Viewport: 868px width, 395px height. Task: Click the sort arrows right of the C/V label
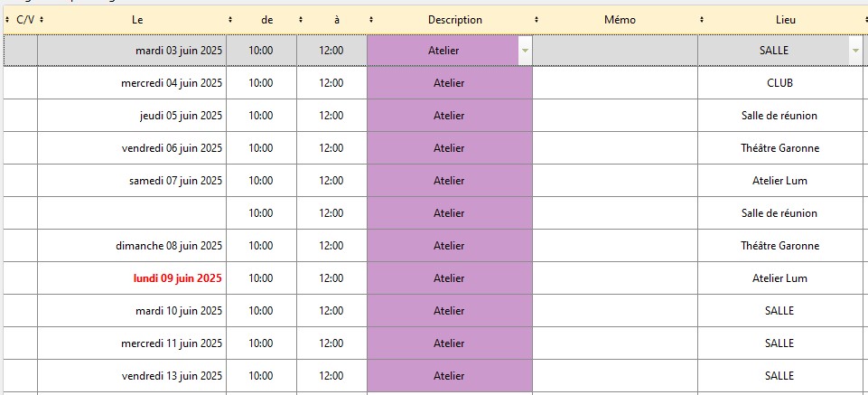(42, 19)
